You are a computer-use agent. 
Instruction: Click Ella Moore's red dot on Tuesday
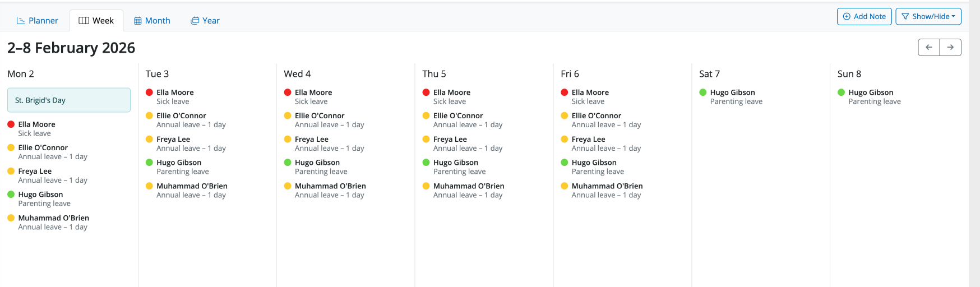pyautogui.click(x=149, y=92)
